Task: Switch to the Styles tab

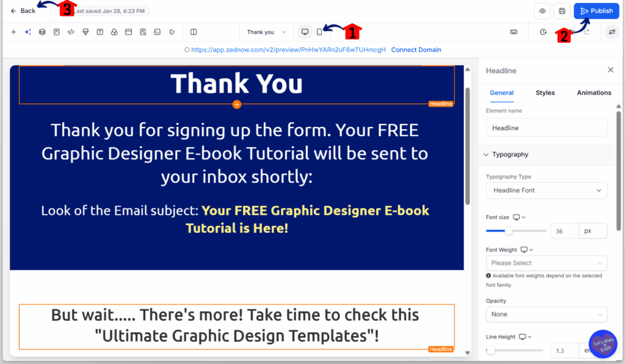Action: click(545, 93)
